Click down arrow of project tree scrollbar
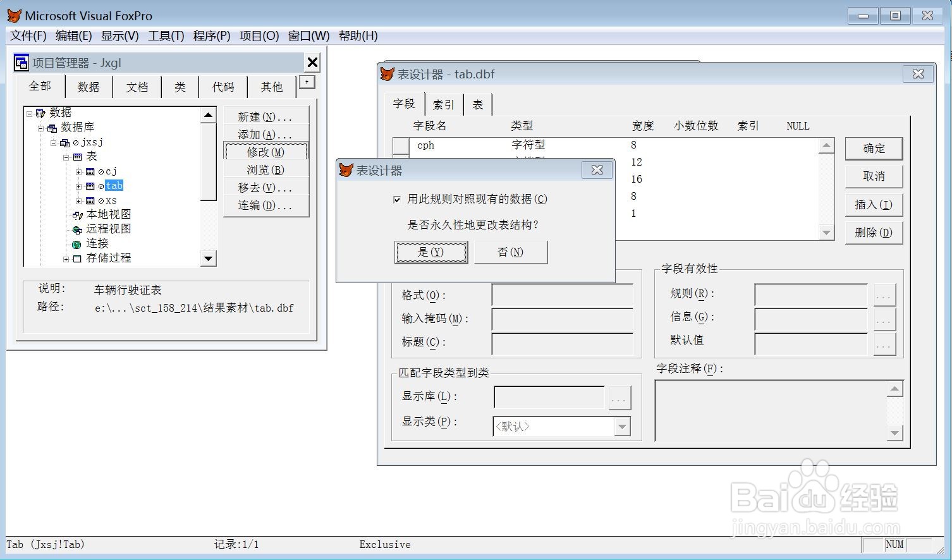The height and width of the screenshot is (560, 952). (x=208, y=258)
